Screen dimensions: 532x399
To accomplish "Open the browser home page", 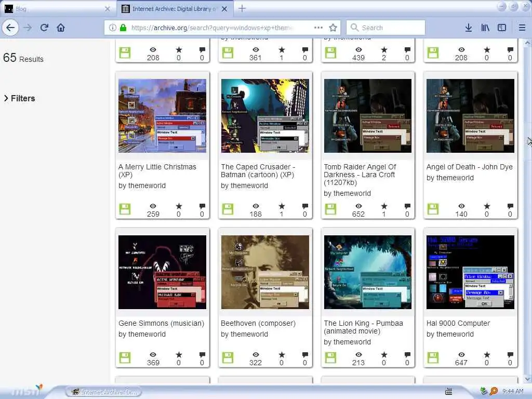I will click(x=61, y=28).
